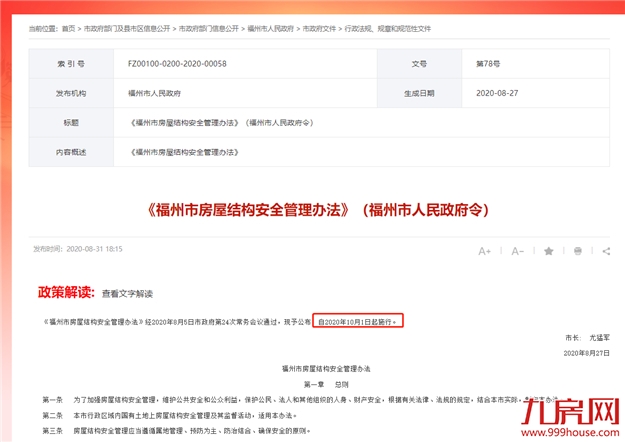625x442 pixels.
Task: Click the 文号 label cell
Action: [x=419, y=64]
